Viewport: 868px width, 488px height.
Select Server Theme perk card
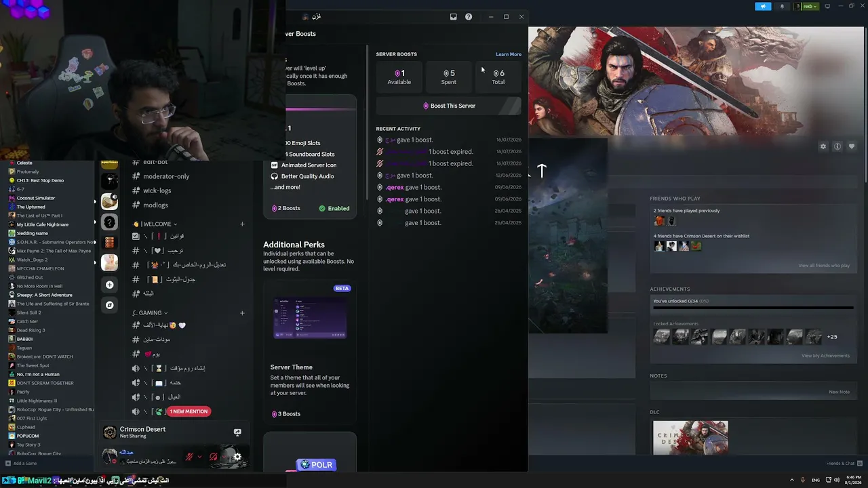click(x=310, y=352)
